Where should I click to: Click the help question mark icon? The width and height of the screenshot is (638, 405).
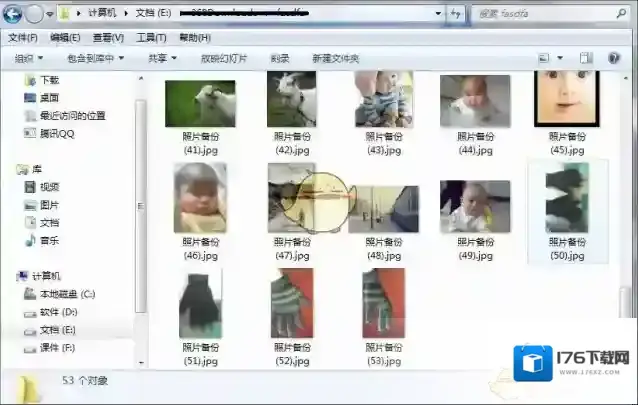tap(614, 58)
